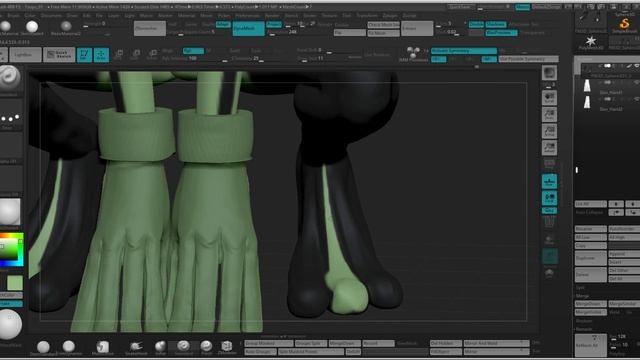Click the Append button
Image resolution: width=640 pixels, height=360 pixels.
[624, 254]
